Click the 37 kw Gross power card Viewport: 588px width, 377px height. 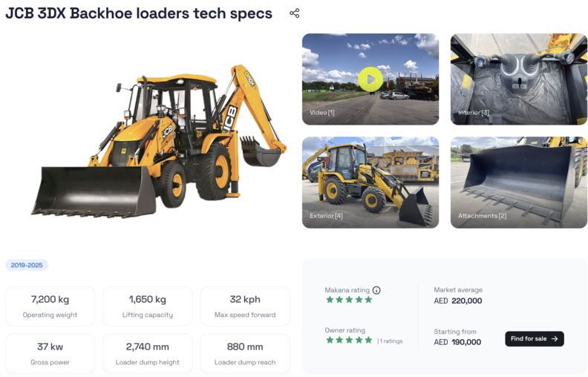tap(50, 354)
